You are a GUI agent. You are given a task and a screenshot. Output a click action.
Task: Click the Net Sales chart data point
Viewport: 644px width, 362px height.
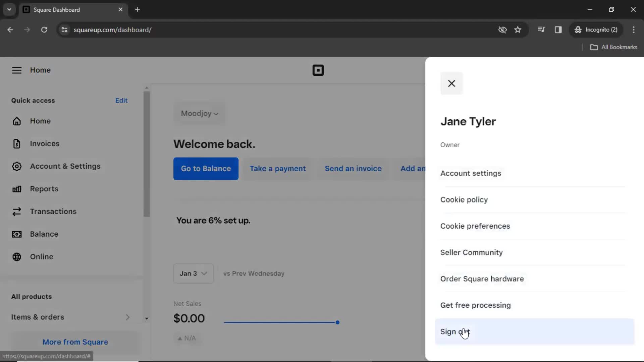pyautogui.click(x=337, y=322)
